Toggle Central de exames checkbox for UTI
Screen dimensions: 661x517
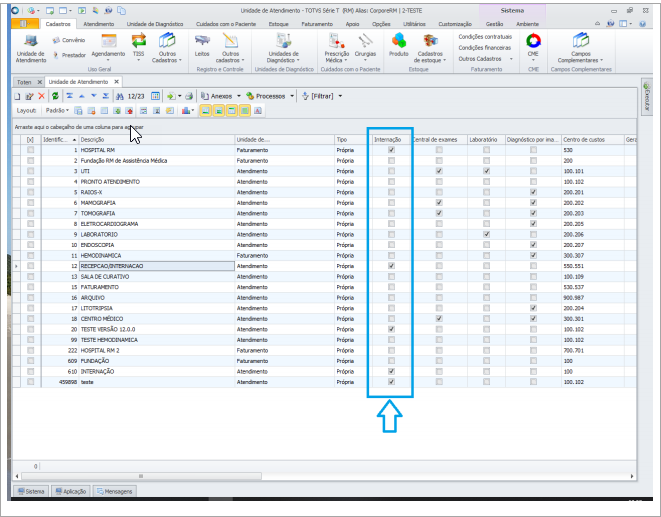[439, 171]
